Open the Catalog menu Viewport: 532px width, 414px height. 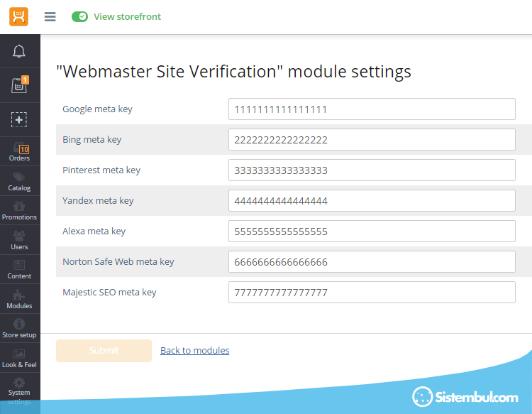19,181
